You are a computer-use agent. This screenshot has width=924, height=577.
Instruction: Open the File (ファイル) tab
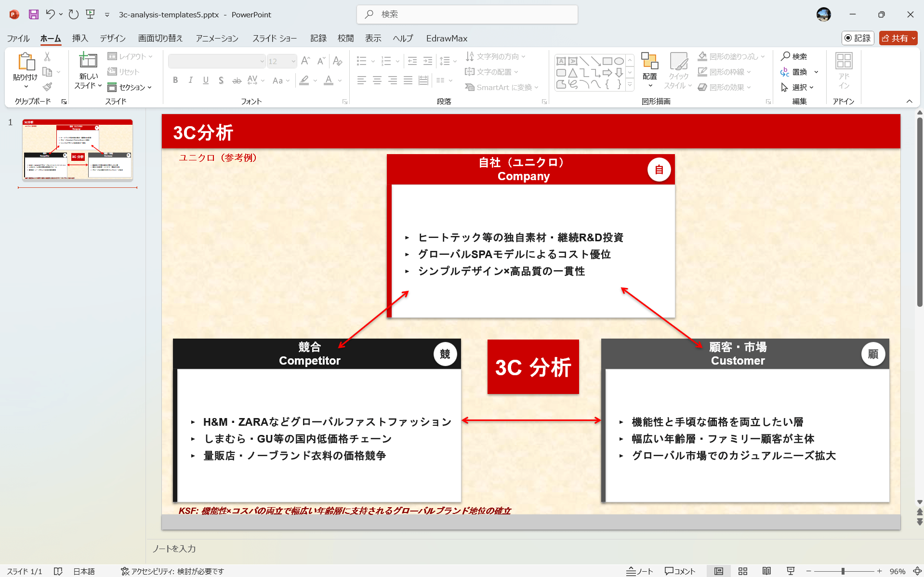pos(18,38)
